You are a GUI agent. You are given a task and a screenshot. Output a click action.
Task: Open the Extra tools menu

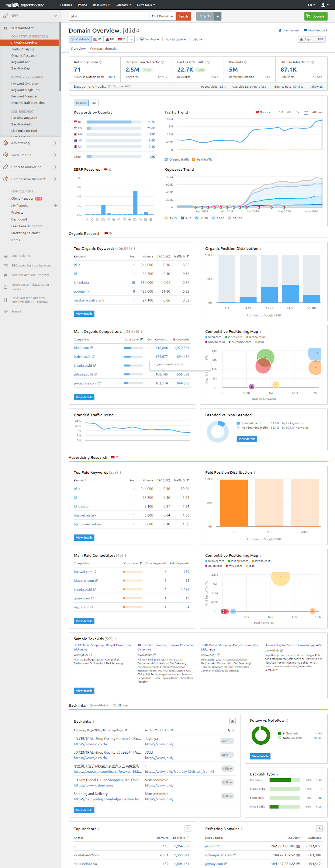[146, 5]
